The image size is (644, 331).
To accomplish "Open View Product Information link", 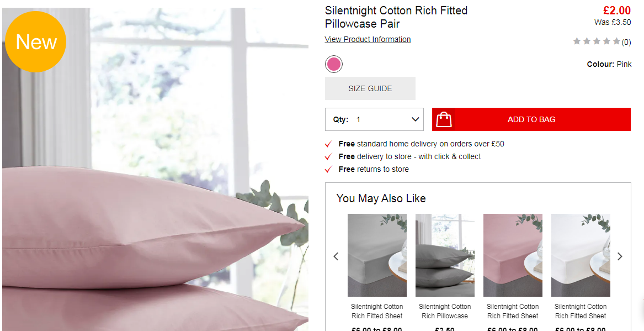I will (368, 39).
